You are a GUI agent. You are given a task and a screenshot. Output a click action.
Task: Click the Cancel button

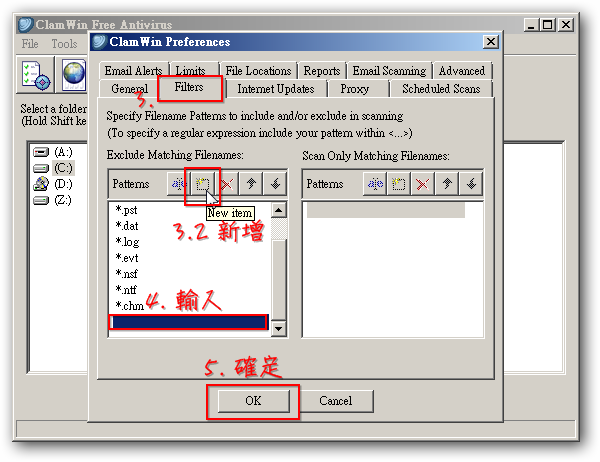335,401
